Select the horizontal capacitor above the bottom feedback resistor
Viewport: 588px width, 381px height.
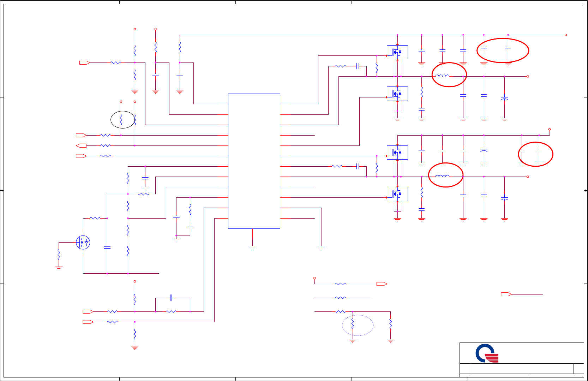click(171, 298)
